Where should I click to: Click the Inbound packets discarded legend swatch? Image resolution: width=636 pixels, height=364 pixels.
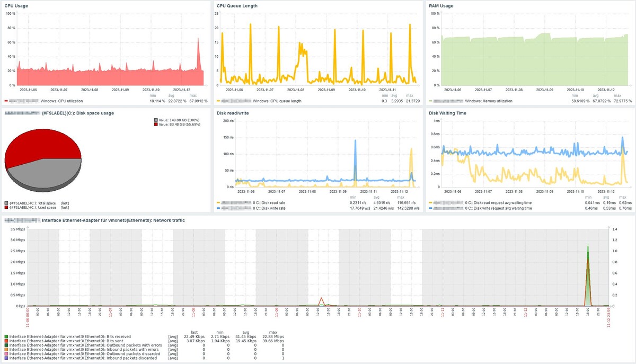6,359
